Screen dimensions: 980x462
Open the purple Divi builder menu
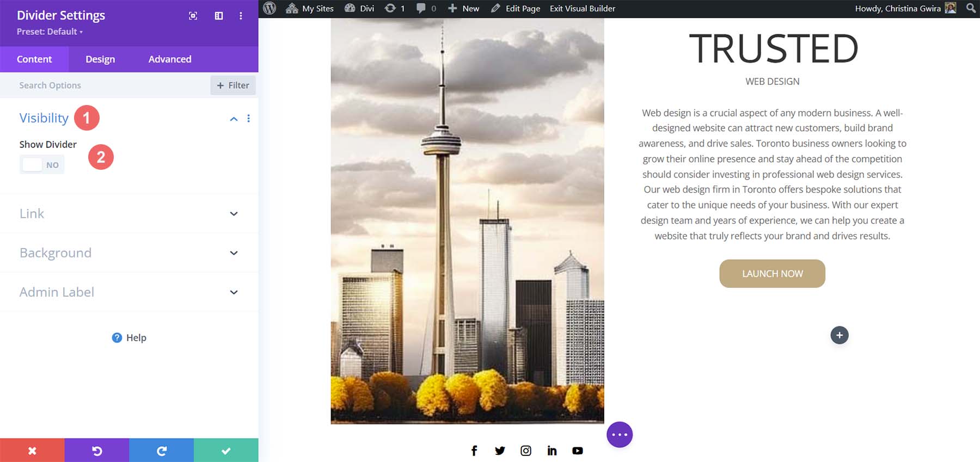[x=620, y=435]
